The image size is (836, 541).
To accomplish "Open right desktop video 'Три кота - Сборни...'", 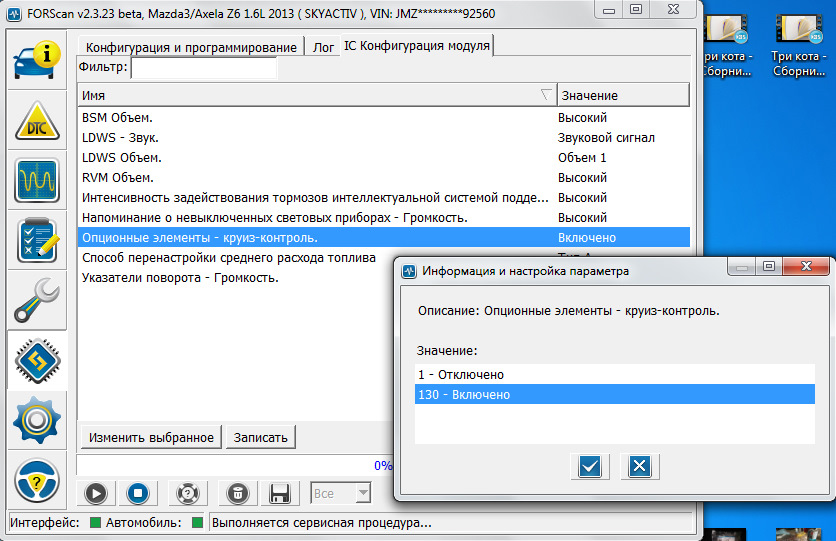I will point(799,45).
